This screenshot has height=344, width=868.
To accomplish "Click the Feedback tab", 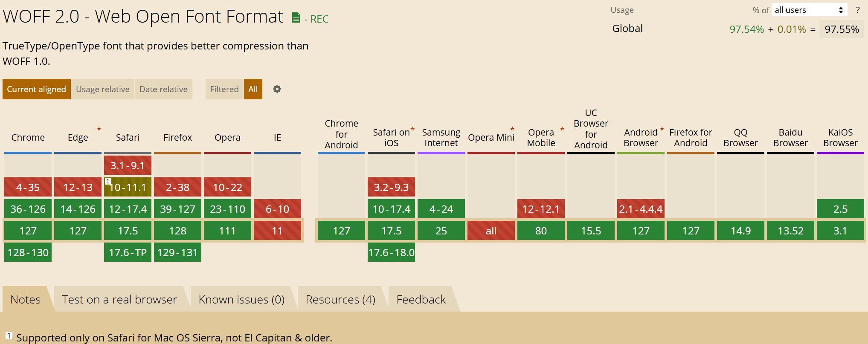I will click(421, 300).
